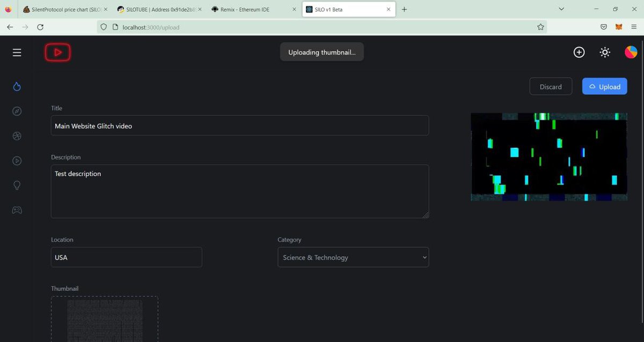Image resolution: width=644 pixels, height=342 pixels.
Task: Click the blue Upload button
Action: coord(605,86)
